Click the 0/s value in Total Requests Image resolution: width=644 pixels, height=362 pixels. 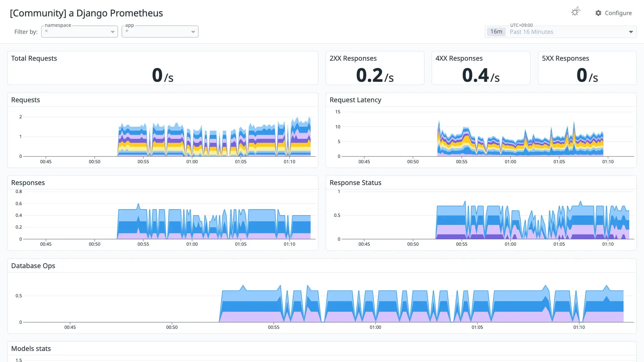coord(163,75)
